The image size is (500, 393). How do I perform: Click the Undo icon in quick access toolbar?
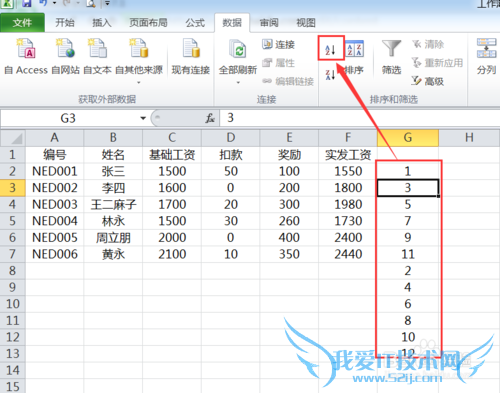(x=43, y=3)
